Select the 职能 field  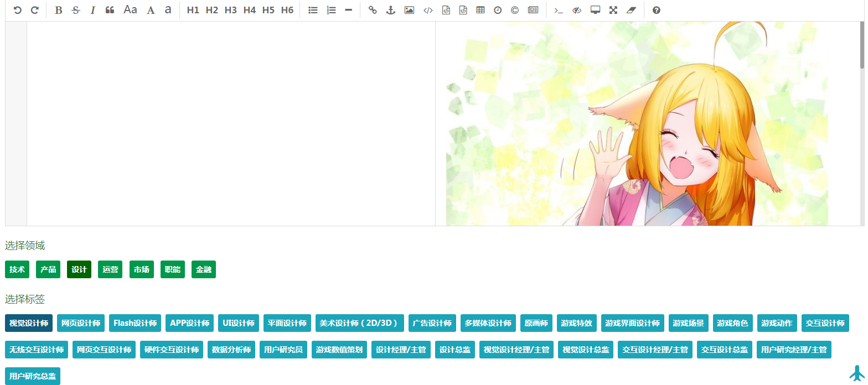(173, 269)
